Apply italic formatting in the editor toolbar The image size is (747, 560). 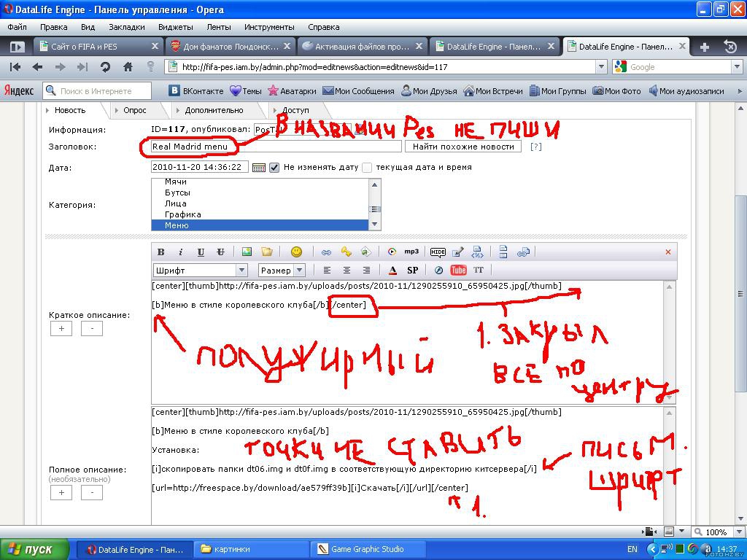tap(181, 252)
